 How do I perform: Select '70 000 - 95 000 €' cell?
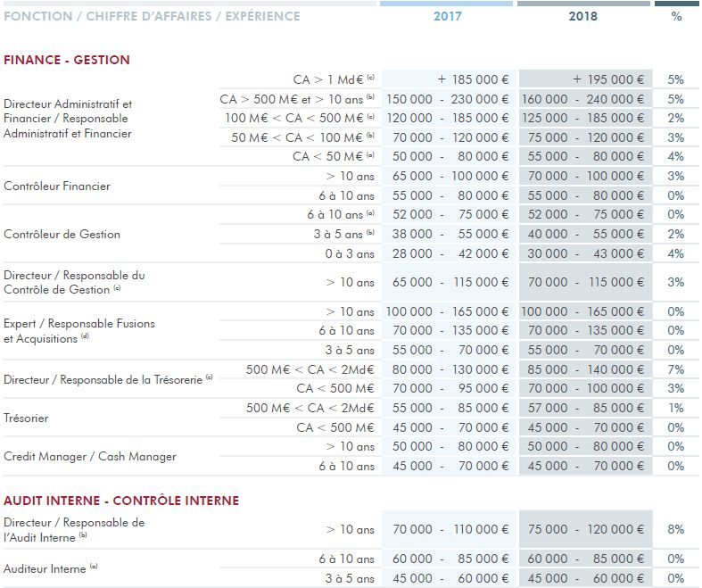(x=450, y=388)
